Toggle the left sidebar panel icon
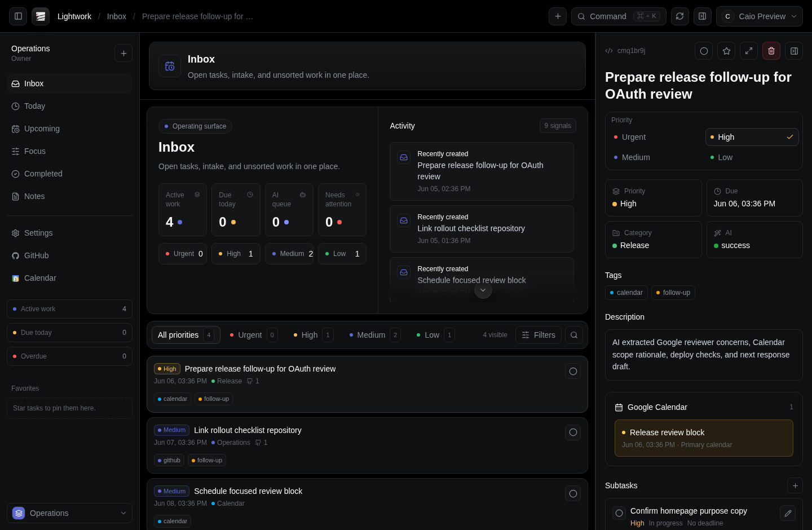 pyautogui.click(x=18, y=16)
